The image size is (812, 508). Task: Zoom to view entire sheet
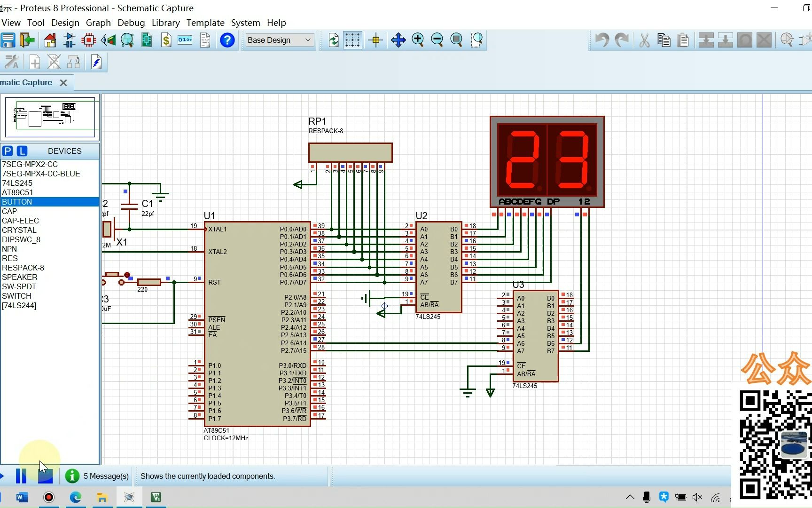coord(456,40)
